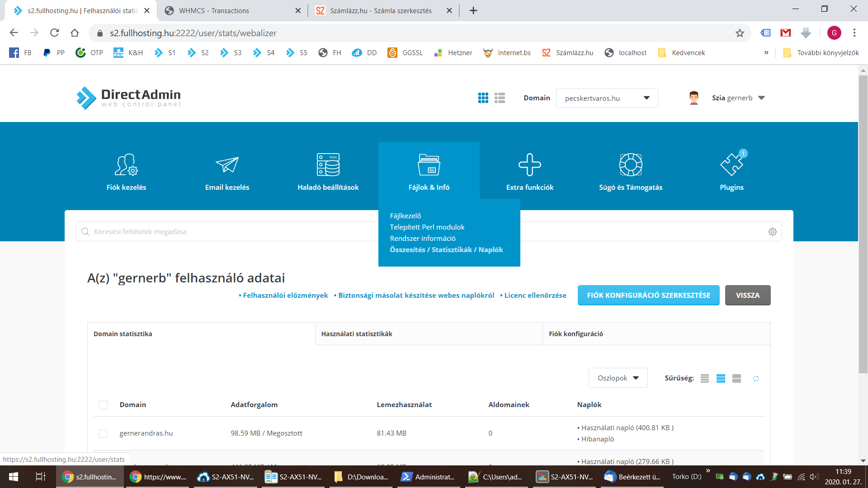Image resolution: width=868 pixels, height=488 pixels.
Task: Set compact table density
Action: 705,379
